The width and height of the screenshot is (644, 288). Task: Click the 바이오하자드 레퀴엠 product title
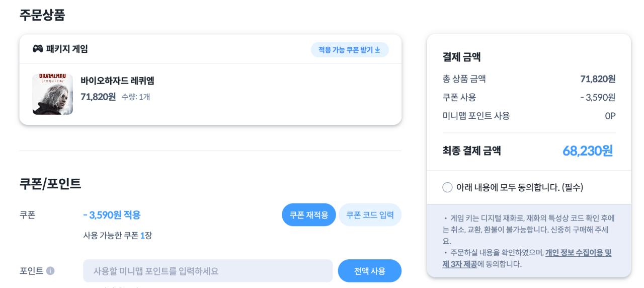(117, 81)
